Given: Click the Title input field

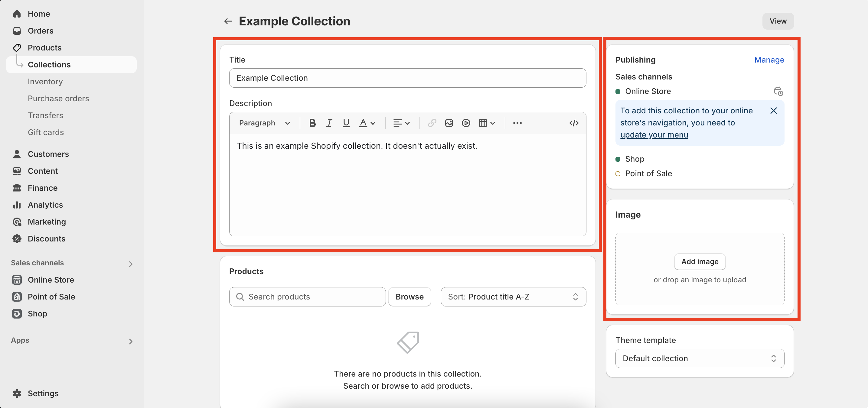Looking at the screenshot, I should [407, 78].
